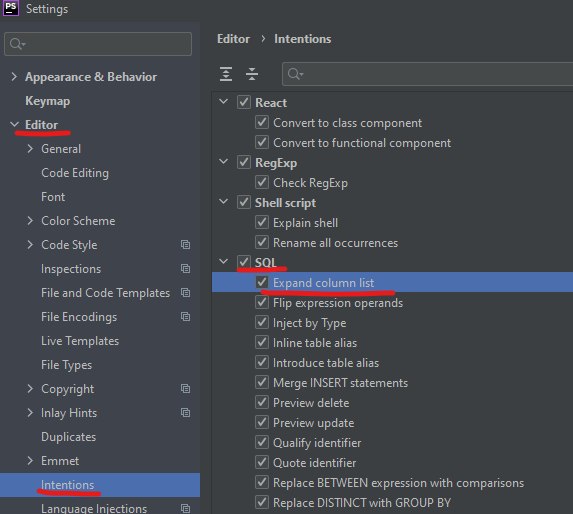Expand the Color Scheme settings node
The height and width of the screenshot is (514, 573).
[30, 221]
